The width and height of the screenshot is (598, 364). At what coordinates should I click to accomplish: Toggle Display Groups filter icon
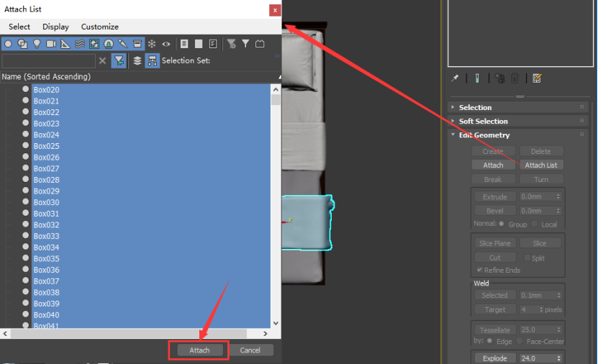[x=94, y=44]
